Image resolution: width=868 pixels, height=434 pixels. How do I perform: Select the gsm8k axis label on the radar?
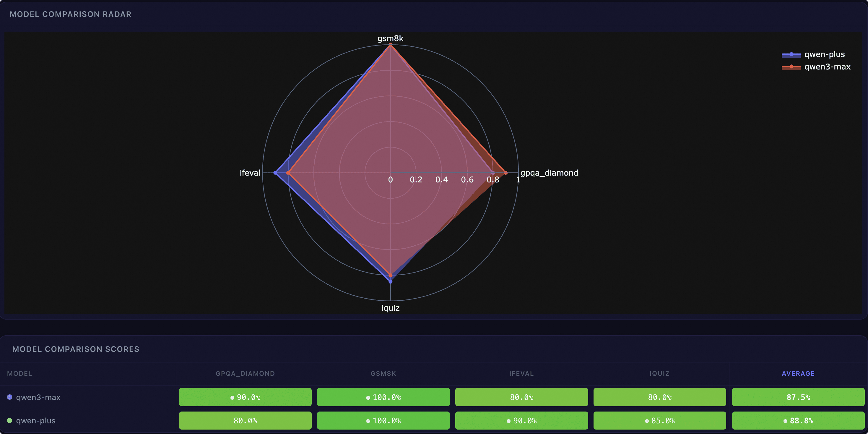pyautogui.click(x=390, y=38)
